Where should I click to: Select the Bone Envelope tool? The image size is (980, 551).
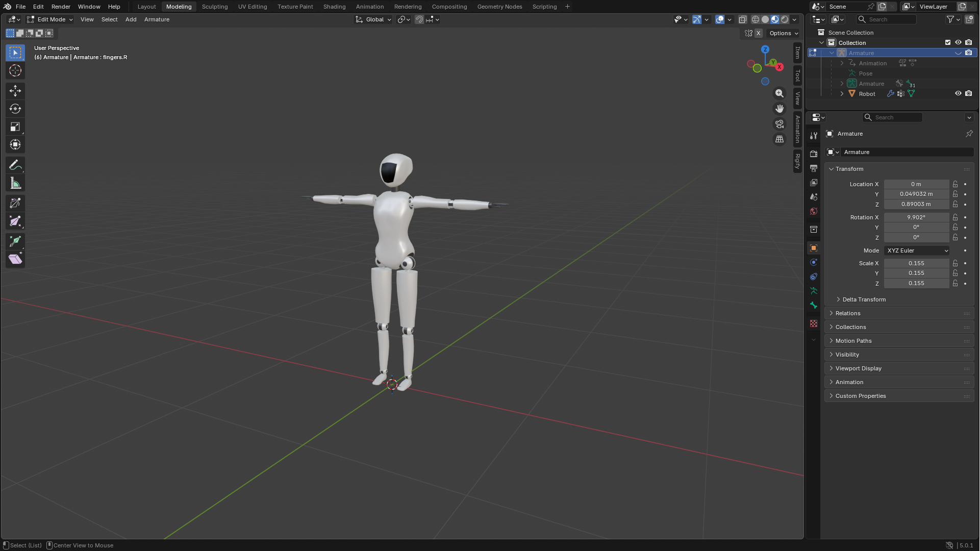15,221
